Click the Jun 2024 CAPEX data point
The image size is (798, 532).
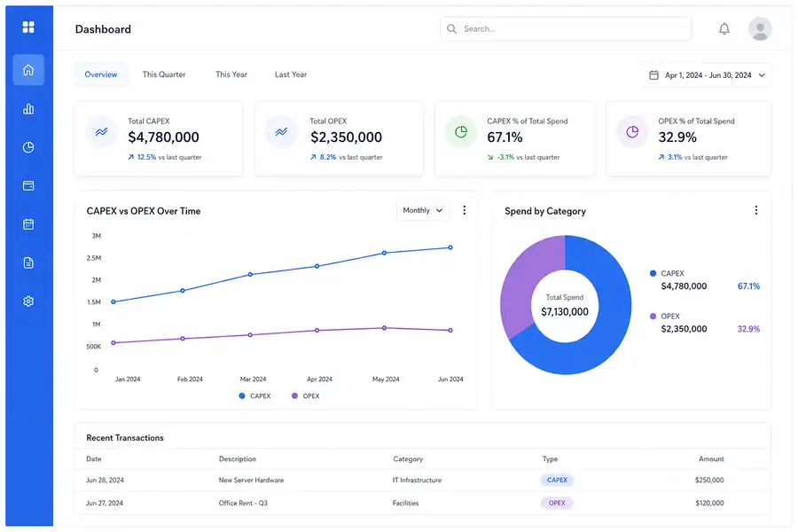click(450, 247)
